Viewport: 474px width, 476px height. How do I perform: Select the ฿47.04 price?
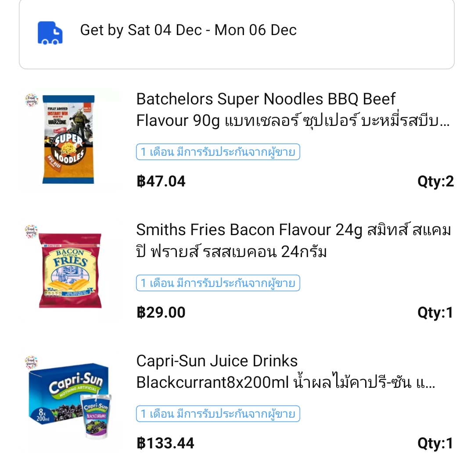click(161, 182)
